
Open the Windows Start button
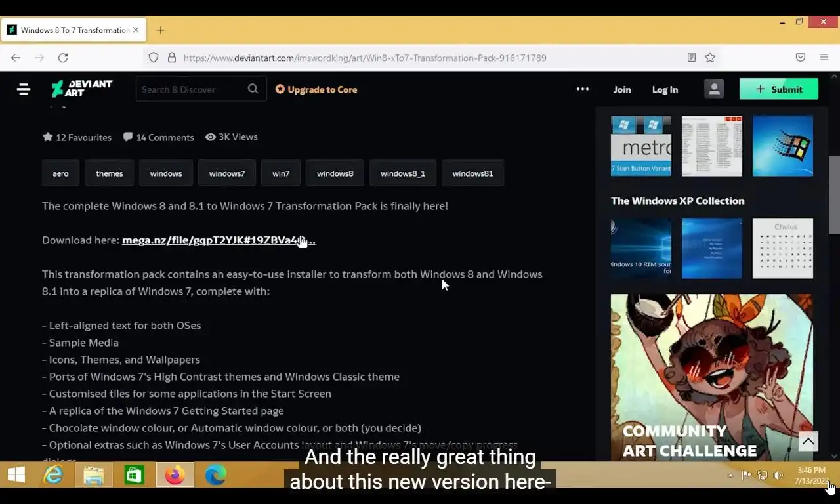click(x=16, y=474)
